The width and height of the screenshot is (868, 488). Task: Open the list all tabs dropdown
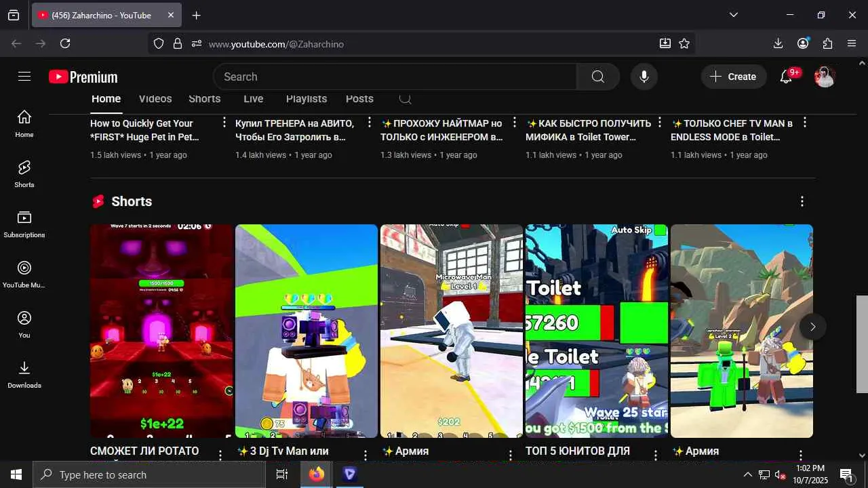click(x=734, y=15)
